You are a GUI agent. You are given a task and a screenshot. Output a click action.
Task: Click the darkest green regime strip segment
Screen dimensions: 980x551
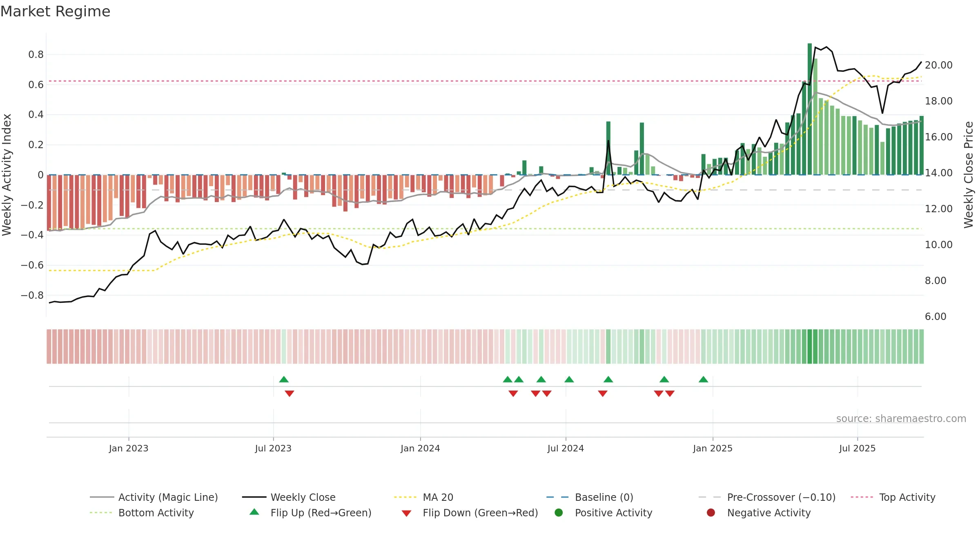point(810,347)
